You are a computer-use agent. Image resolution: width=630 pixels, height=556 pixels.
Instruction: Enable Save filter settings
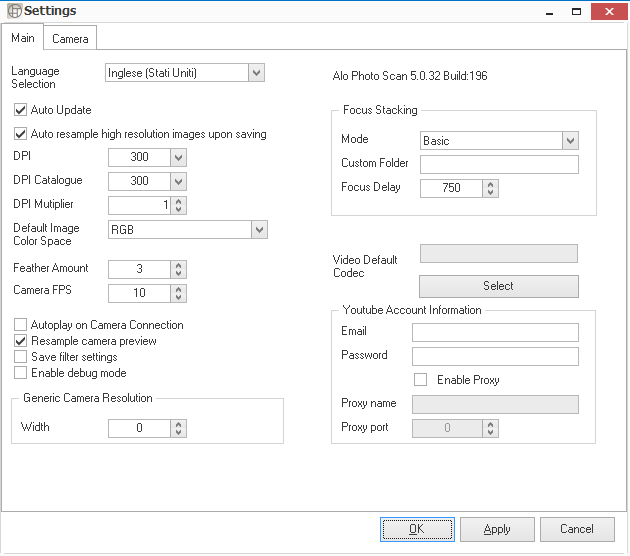click(20, 357)
